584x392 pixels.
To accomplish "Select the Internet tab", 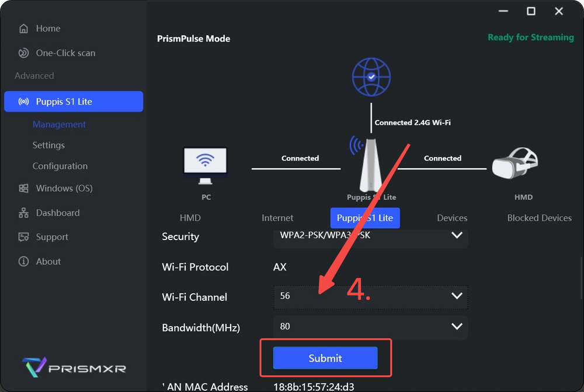I will click(277, 218).
